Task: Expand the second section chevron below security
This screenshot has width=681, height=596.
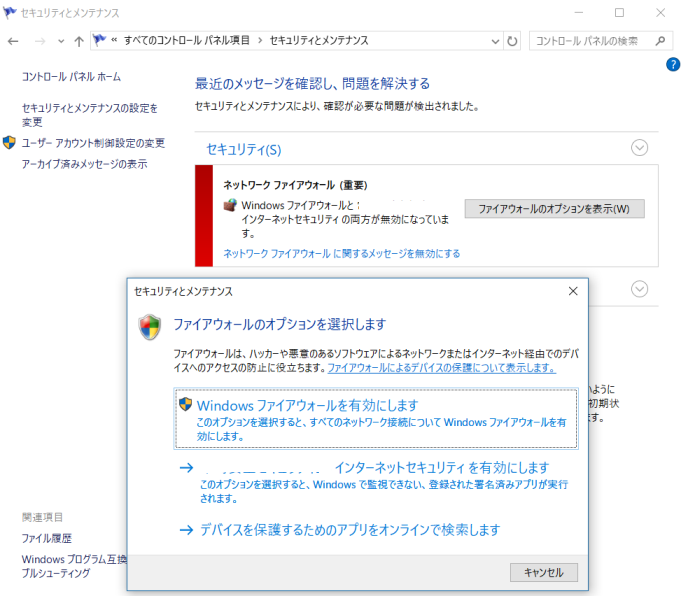Action: (x=639, y=289)
